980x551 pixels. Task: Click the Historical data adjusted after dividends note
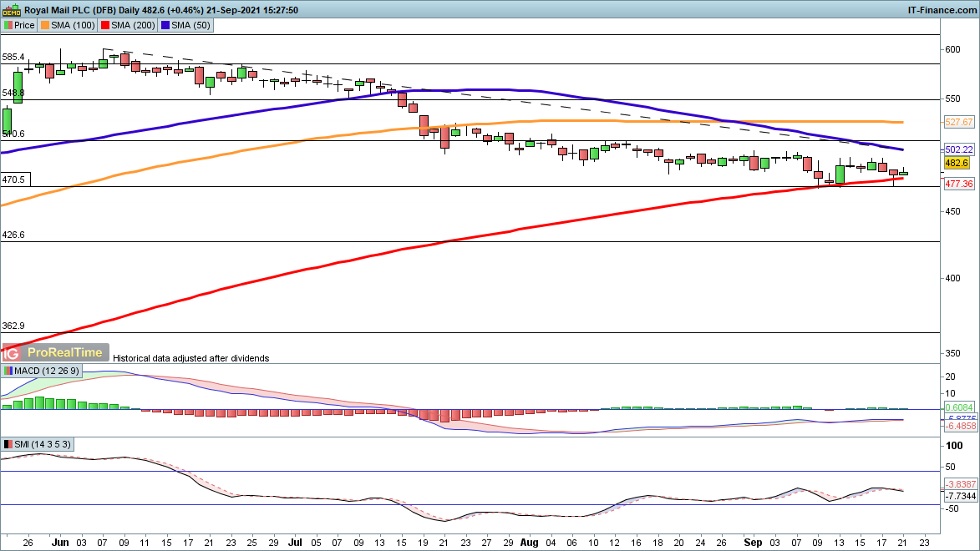click(x=190, y=358)
